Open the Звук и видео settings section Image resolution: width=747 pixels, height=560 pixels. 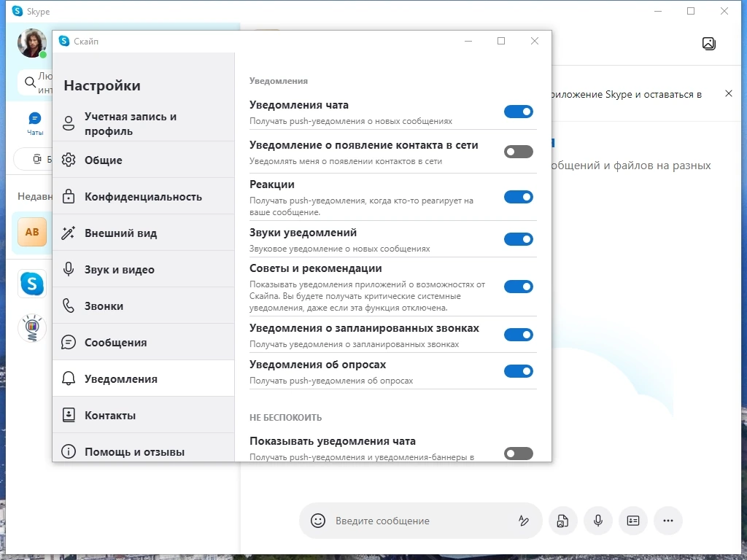tap(144, 269)
